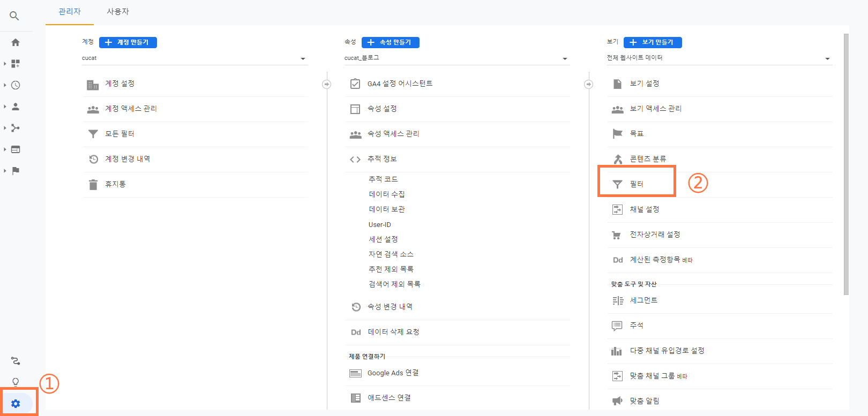
Task: Click the 콘텐츠 분류 icon
Action: tap(618, 159)
